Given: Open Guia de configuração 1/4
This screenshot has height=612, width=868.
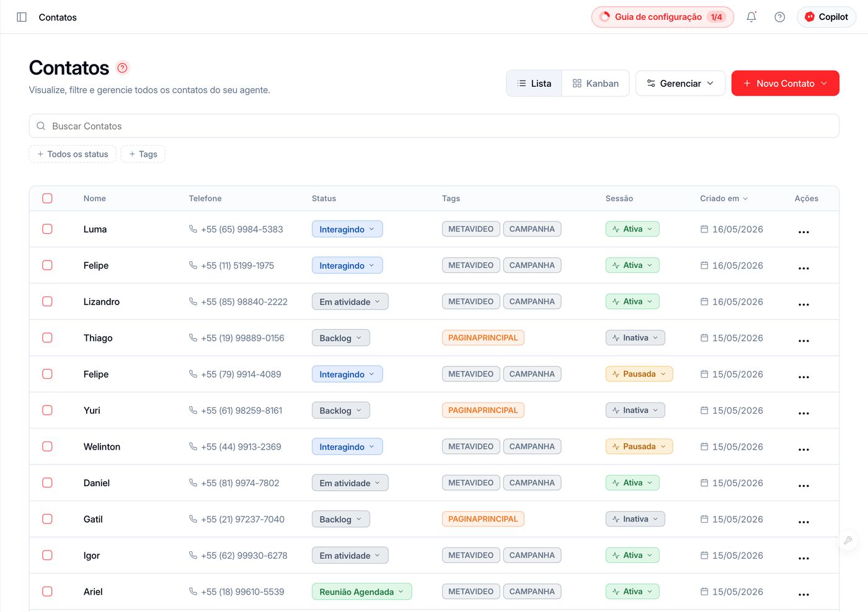Looking at the screenshot, I should click(662, 17).
